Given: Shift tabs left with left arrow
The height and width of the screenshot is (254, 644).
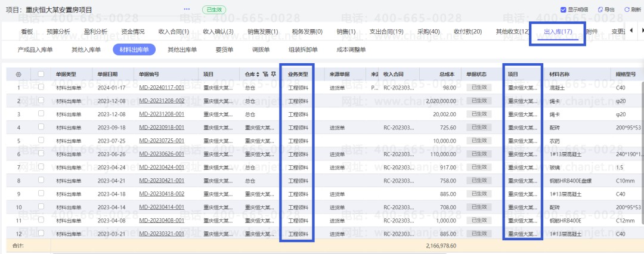Looking at the screenshot, I should tap(631, 30).
